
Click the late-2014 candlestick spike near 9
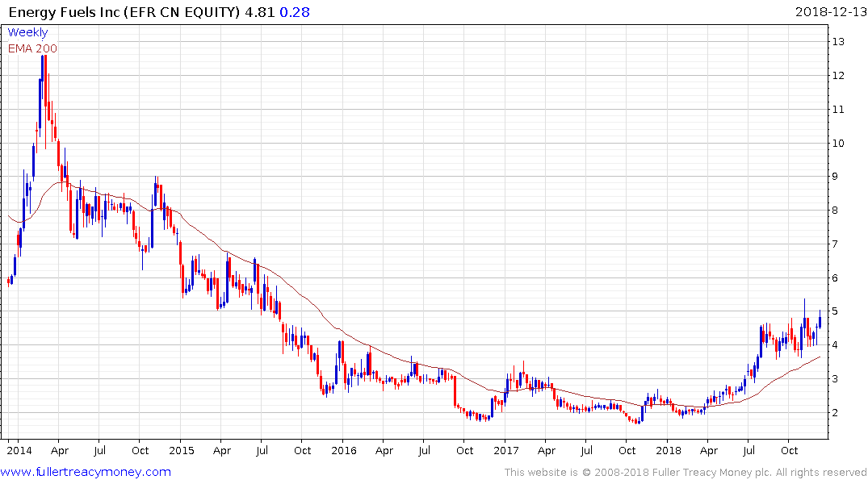coord(156,191)
